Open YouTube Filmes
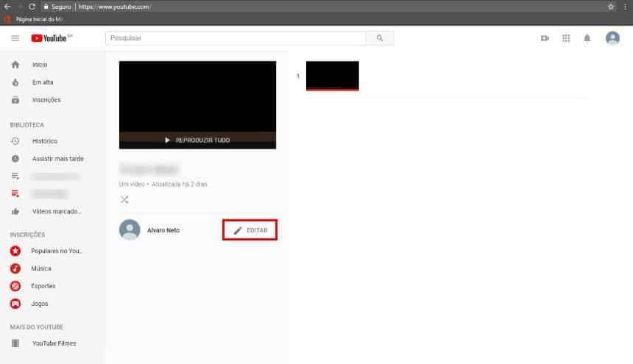 click(x=54, y=343)
